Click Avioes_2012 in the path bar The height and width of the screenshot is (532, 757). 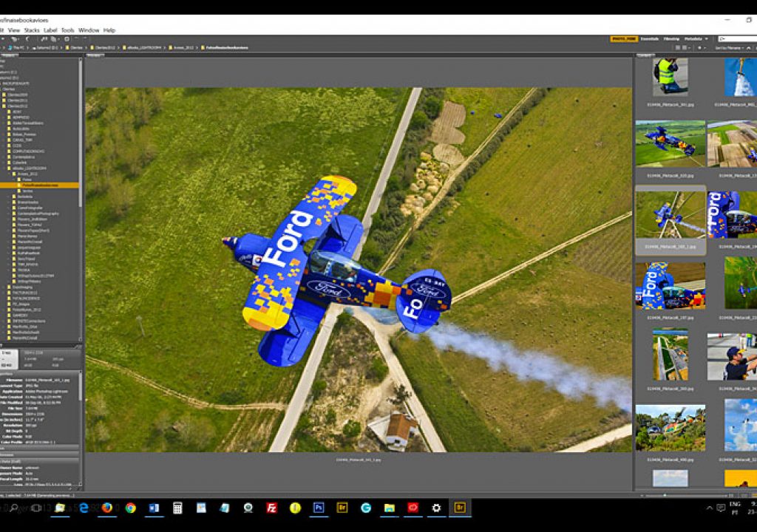(180, 48)
